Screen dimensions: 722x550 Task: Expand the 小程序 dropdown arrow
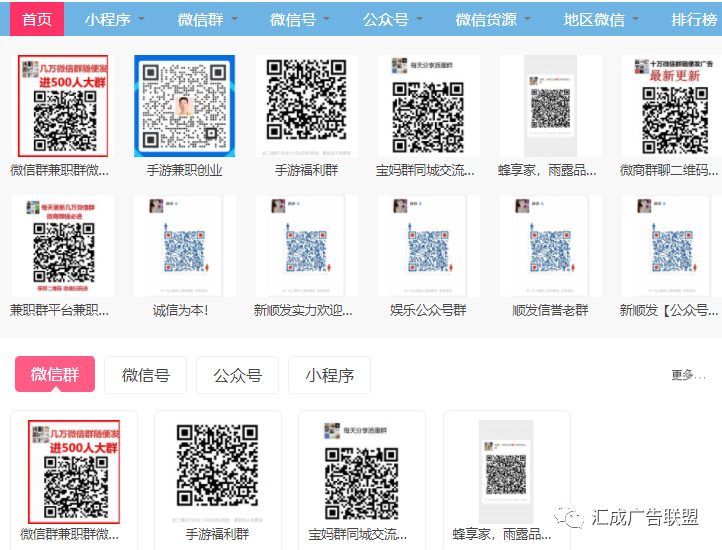coord(141,19)
